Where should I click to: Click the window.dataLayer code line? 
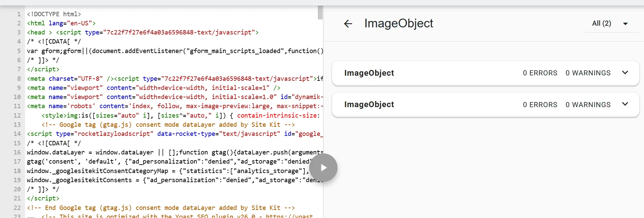[x=175, y=152]
